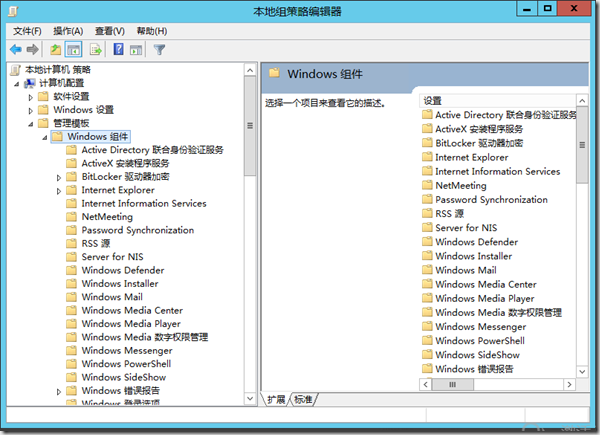Open Help via the blue question-mark icon
600x435 pixels.
[x=118, y=49]
